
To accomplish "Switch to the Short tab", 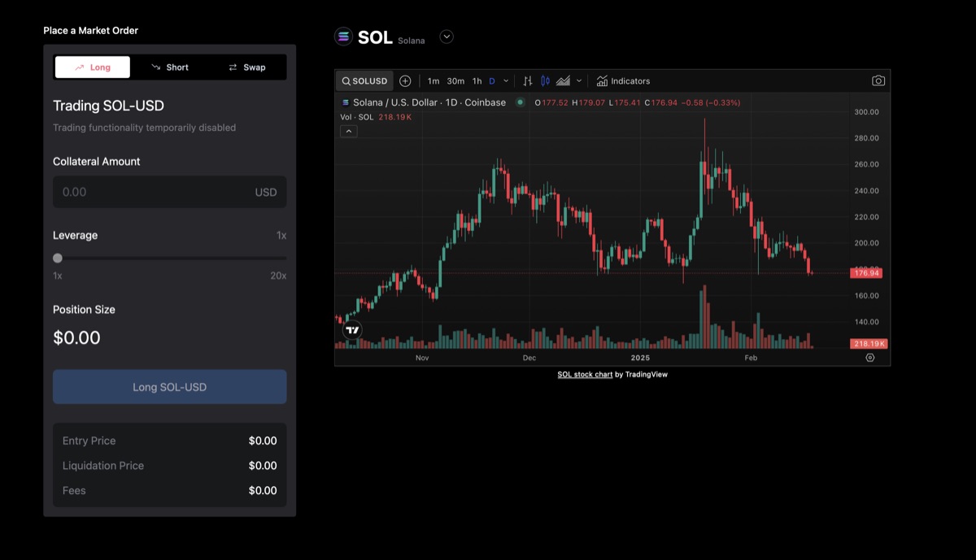I will (x=170, y=67).
